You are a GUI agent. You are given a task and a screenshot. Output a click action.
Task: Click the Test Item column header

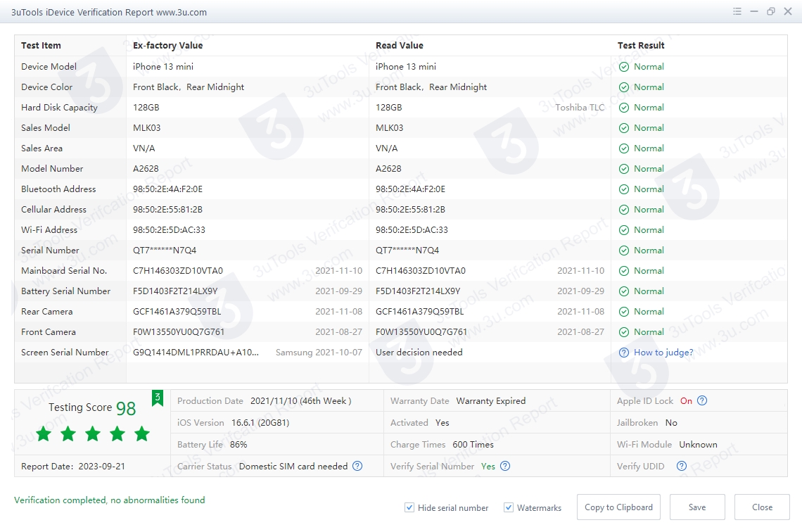click(41, 46)
